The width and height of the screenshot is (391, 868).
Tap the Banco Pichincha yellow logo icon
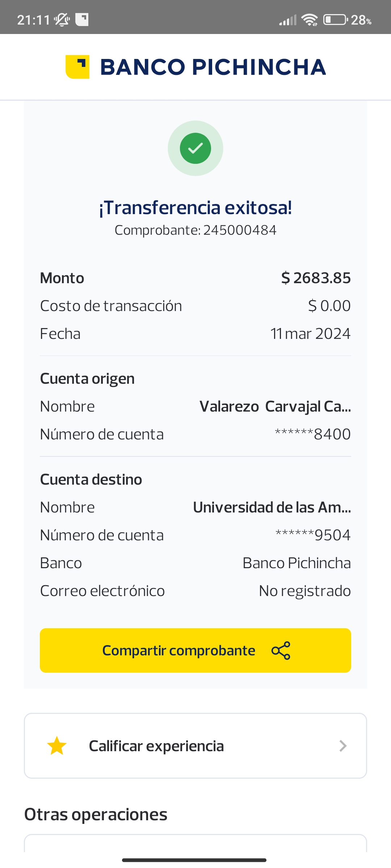[x=77, y=67]
